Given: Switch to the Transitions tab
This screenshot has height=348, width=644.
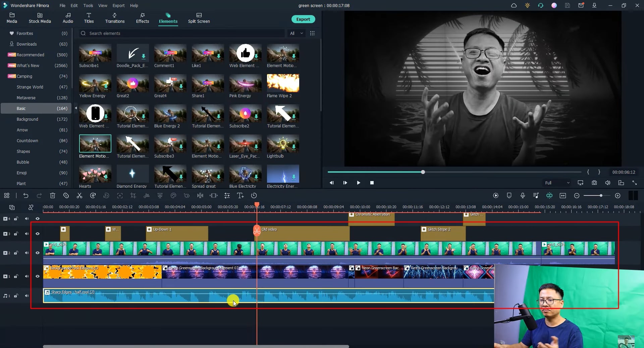Looking at the screenshot, I should click(115, 18).
